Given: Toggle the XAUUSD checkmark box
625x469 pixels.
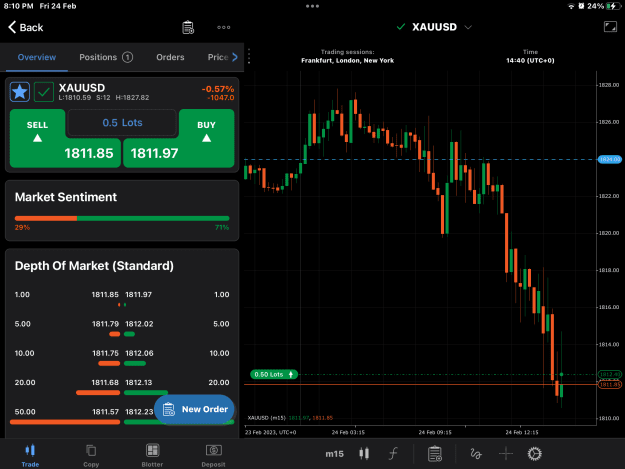Looking at the screenshot, I should click(44, 92).
